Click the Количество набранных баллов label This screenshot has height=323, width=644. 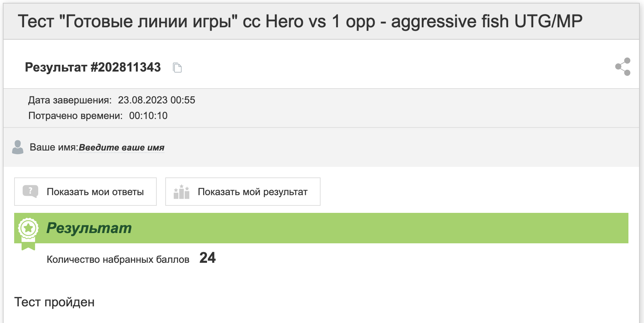coord(118,260)
